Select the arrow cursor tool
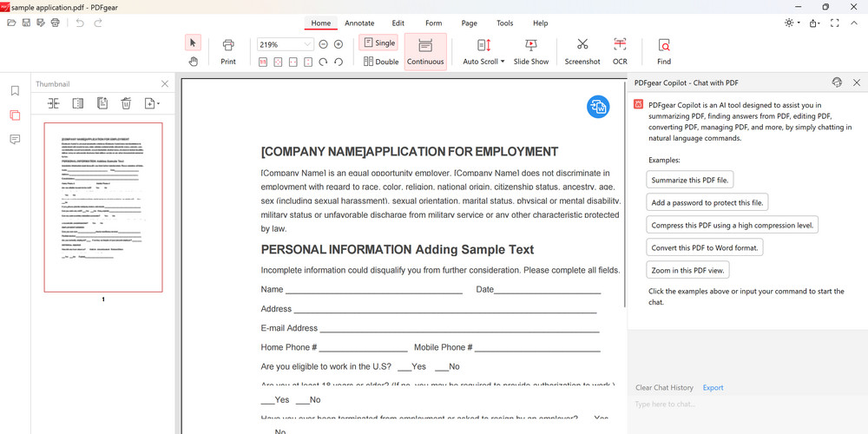This screenshot has height=434, width=868. 193,43
